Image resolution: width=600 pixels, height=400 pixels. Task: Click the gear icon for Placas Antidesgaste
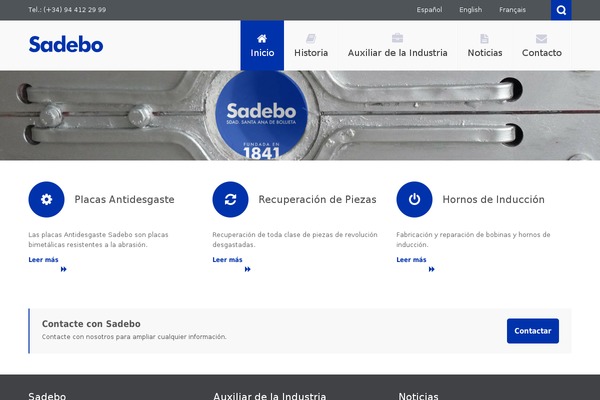pos(46,199)
